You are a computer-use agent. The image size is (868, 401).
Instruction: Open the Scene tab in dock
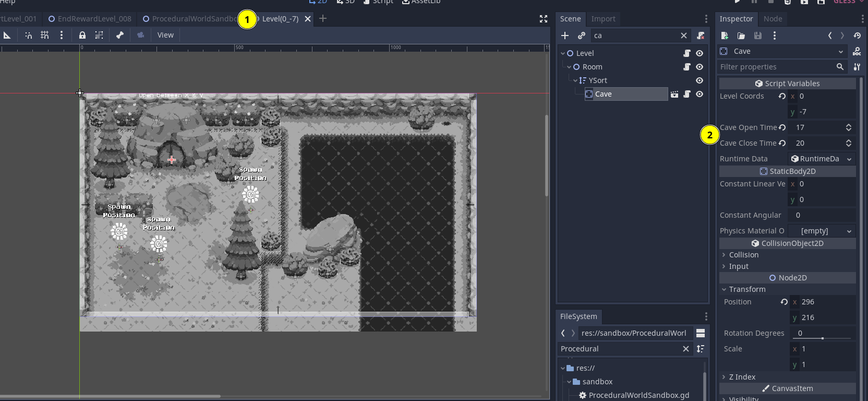coord(570,19)
